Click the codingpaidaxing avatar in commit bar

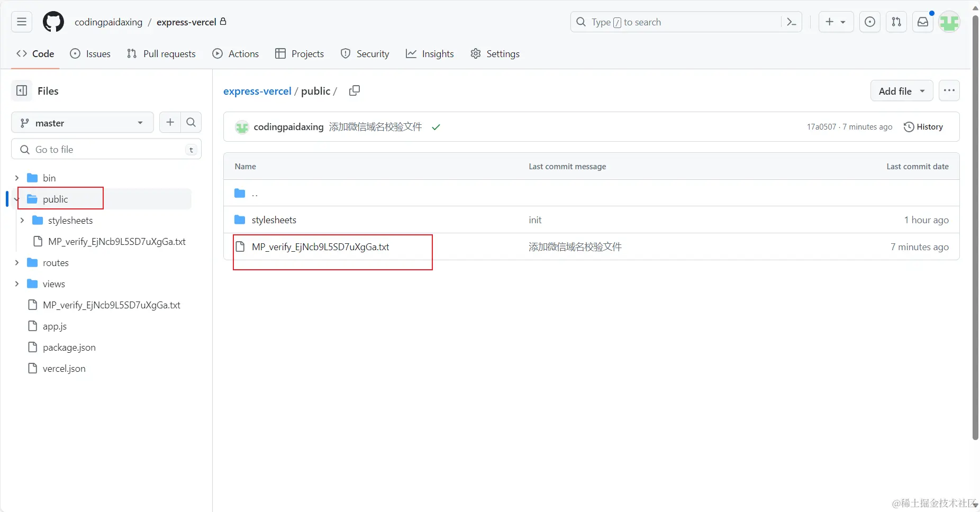(242, 127)
